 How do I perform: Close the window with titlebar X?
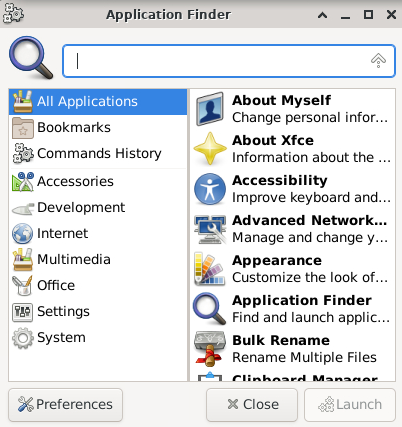tap(391, 14)
